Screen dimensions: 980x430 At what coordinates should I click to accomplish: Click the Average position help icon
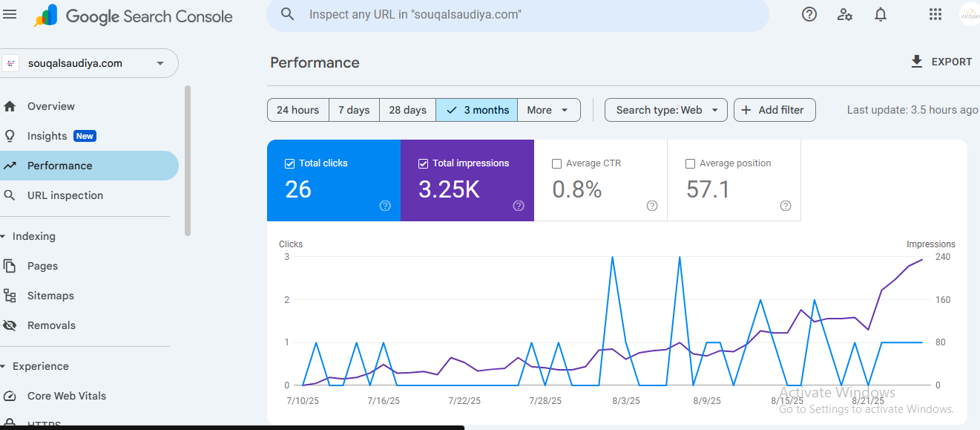pyautogui.click(x=786, y=206)
